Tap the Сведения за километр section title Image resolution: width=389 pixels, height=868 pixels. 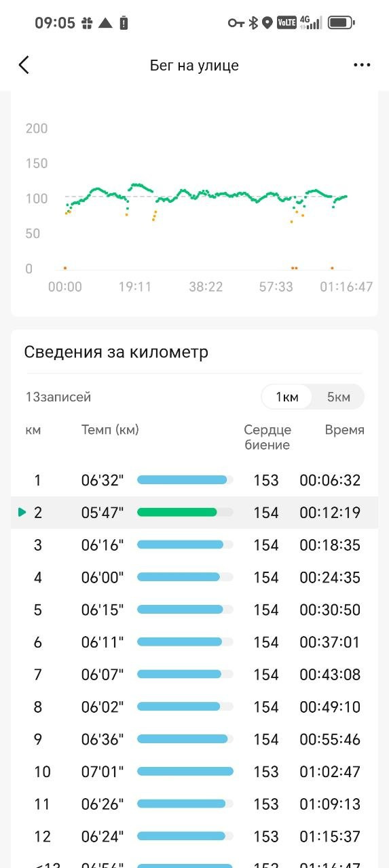coord(116,352)
